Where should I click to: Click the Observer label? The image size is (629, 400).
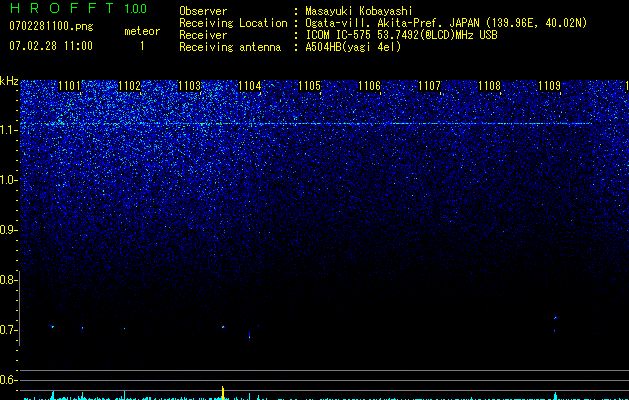pyautogui.click(x=203, y=11)
